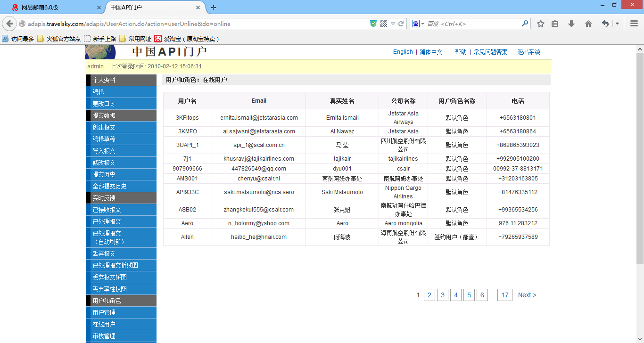Open 提交历史 in the sidebar
644x343 pixels.
tap(121, 174)
